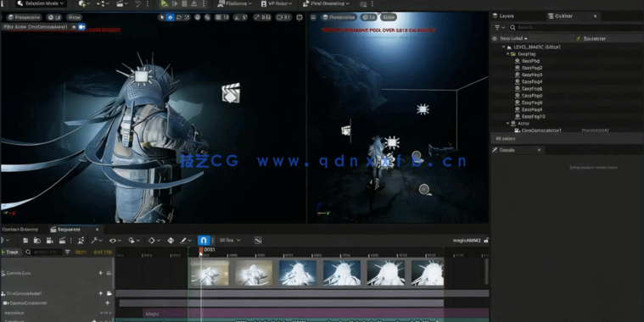Viewport: 644px width, 322px height.
Task: Click the green Play button
Action: 165,3
